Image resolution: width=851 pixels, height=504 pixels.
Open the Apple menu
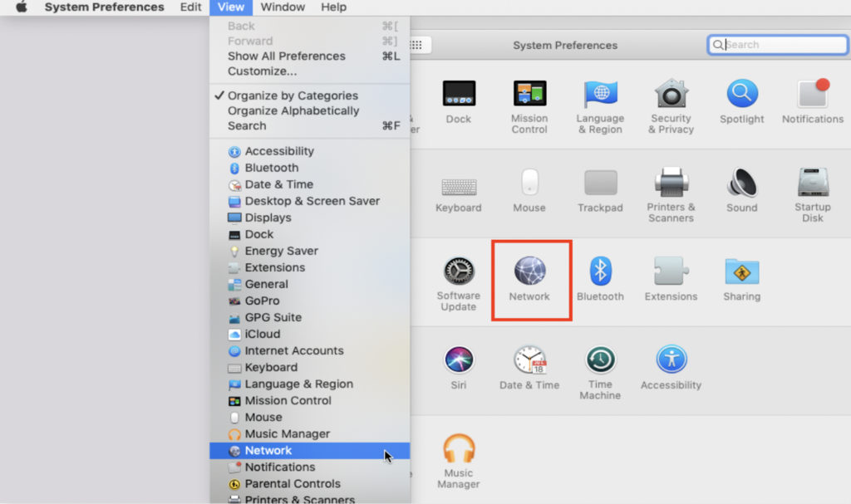point(21,7)
